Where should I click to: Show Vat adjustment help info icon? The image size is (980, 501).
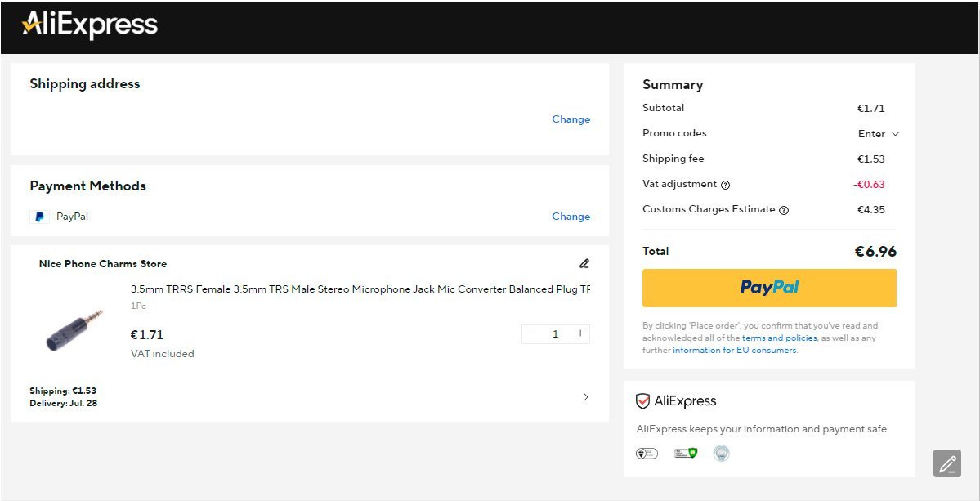click(725, 185)
